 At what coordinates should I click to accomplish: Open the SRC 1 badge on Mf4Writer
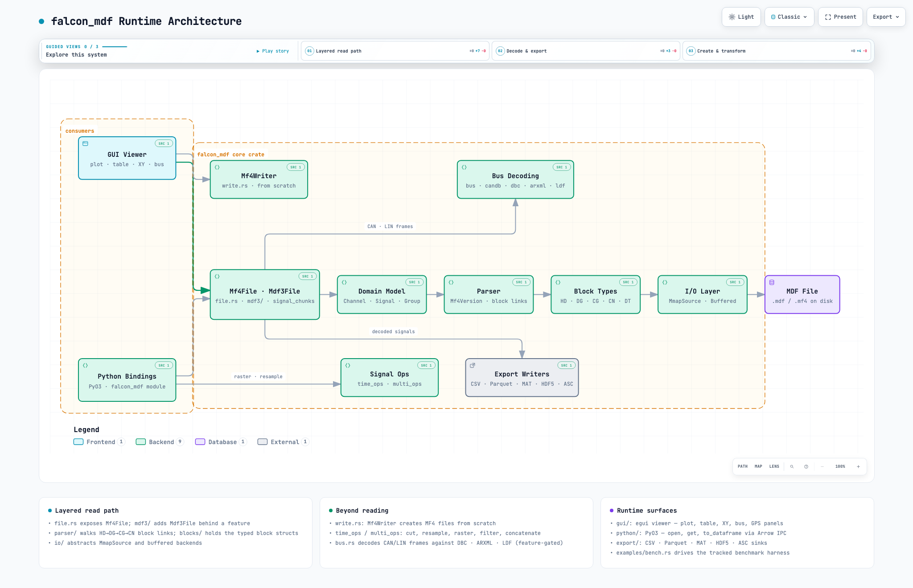pos(296,167)
